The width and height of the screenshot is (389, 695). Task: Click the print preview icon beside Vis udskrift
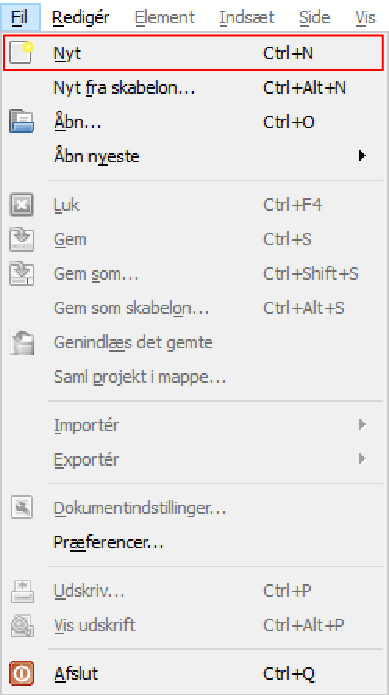click(21, 625)
